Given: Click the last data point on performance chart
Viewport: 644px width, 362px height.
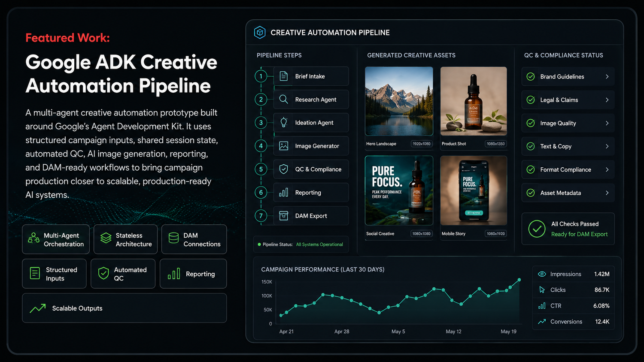Looking at the screenshot, I should pyautogui.click(x=519, y=280).
